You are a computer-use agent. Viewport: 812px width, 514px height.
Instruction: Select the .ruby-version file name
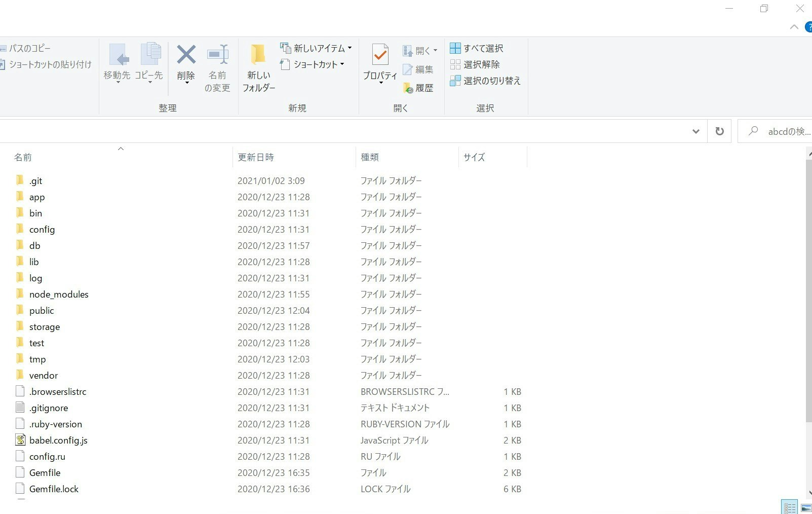click(x=56, y=424)
